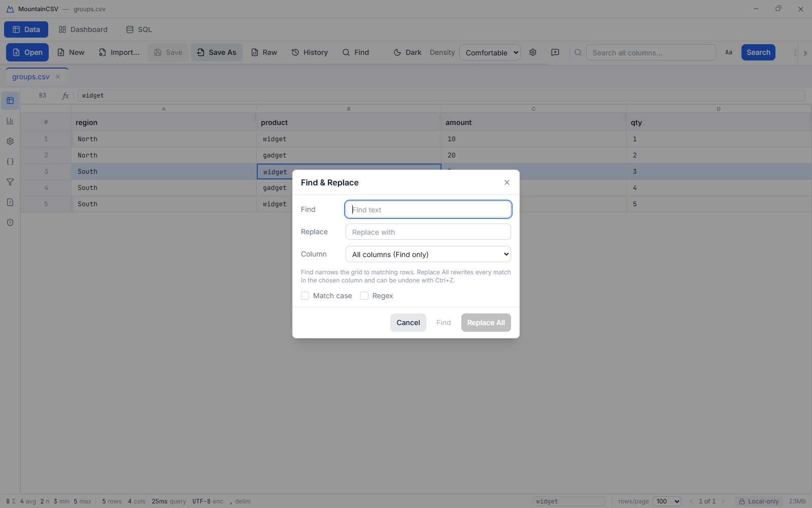Screen dimensions: 812x508
Task: Click the Find button in dialog
Action: (x=444, y=323)
